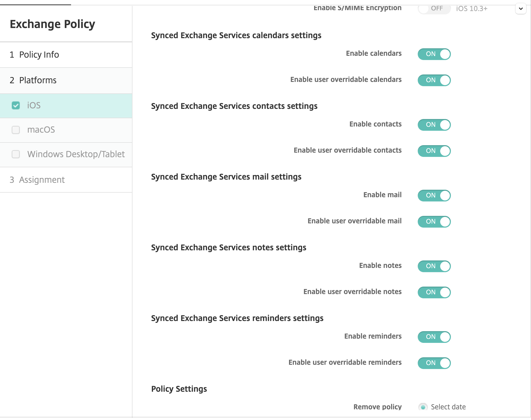Select the 'Select date' radio button
The width and height of the screenshot is (531, 420).
[x=423, y=407]
